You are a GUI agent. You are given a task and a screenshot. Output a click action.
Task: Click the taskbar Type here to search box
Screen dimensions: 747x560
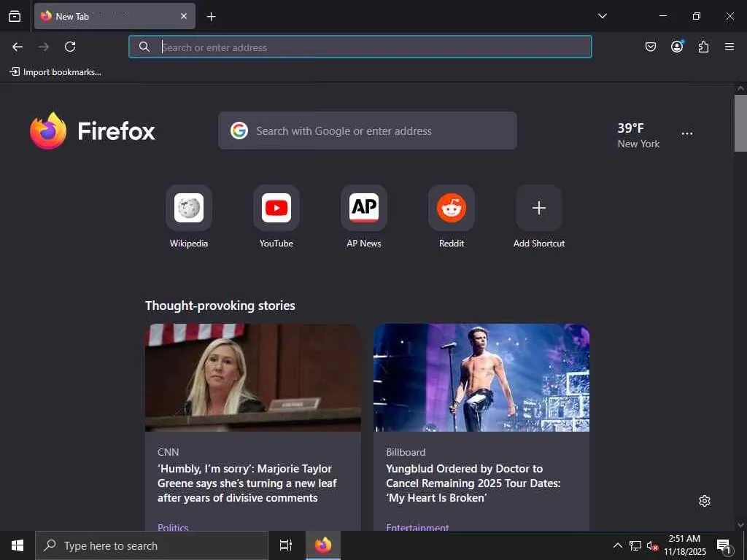[152, 545]
